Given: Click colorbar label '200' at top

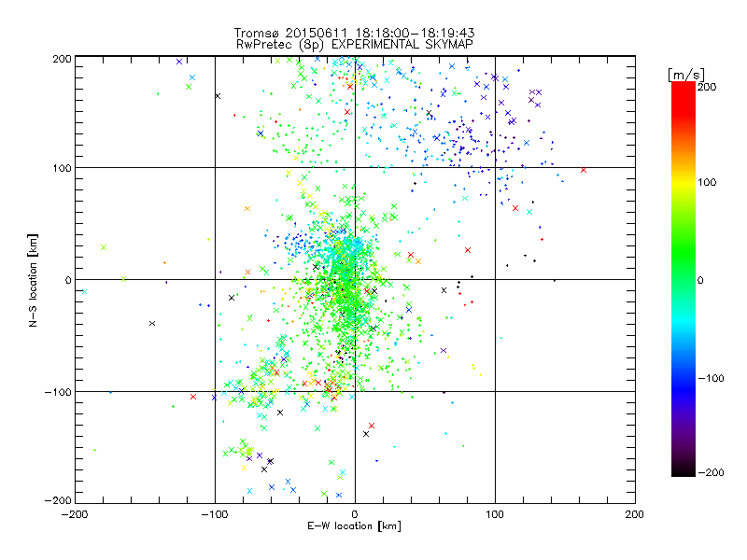Looking at the screenshot, I should [707, 87].
